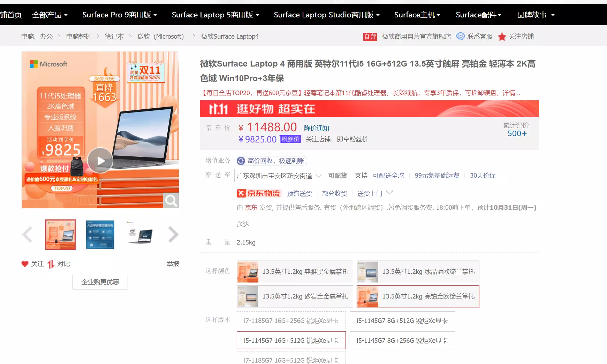The width and height of the screenshot is (607, 364).
Task: Select the third laptop thumbnail
Action: click(x=140, y=234)
